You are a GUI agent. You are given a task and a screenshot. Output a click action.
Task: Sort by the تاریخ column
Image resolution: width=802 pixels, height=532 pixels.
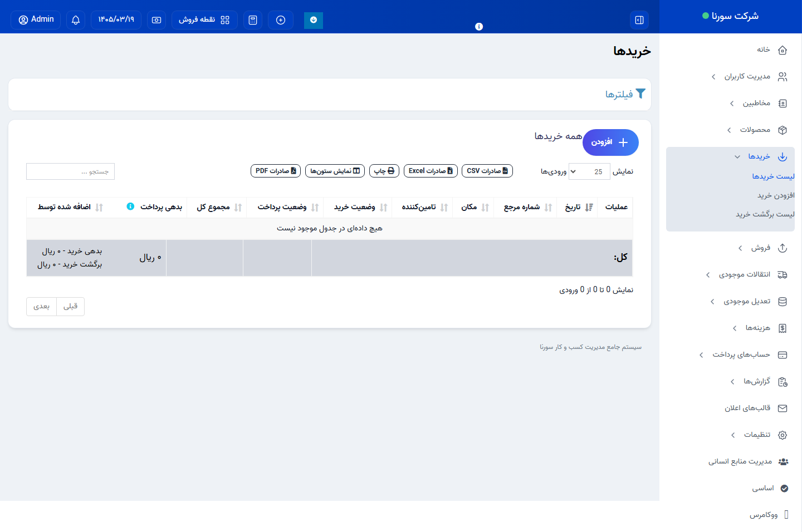click(577, 207)
